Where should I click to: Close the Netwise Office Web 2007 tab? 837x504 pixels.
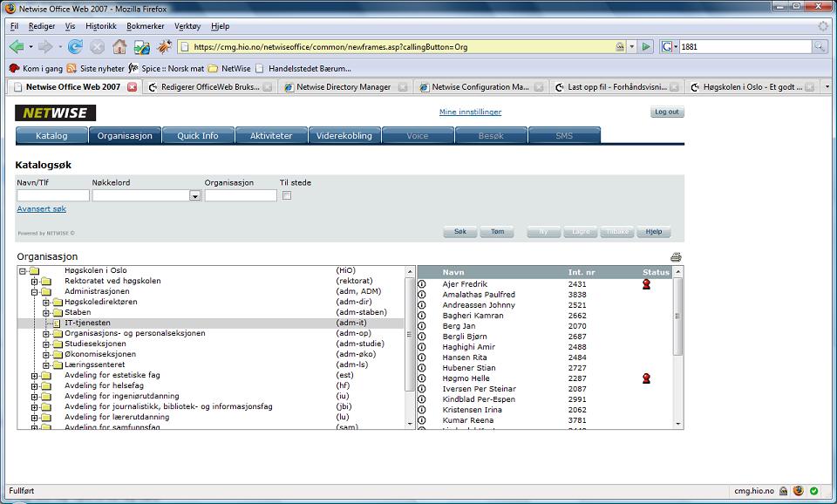(132, 87)
